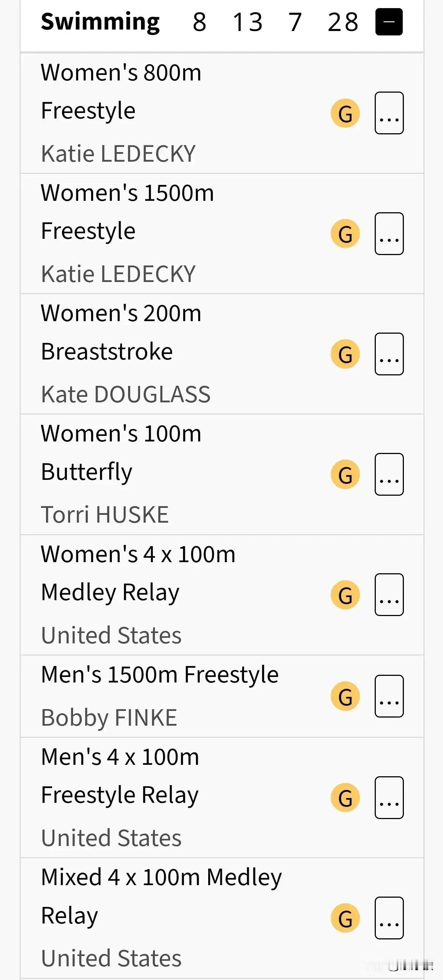
Task: Select the Swimming sport heading
Action: tap(100, 22)
